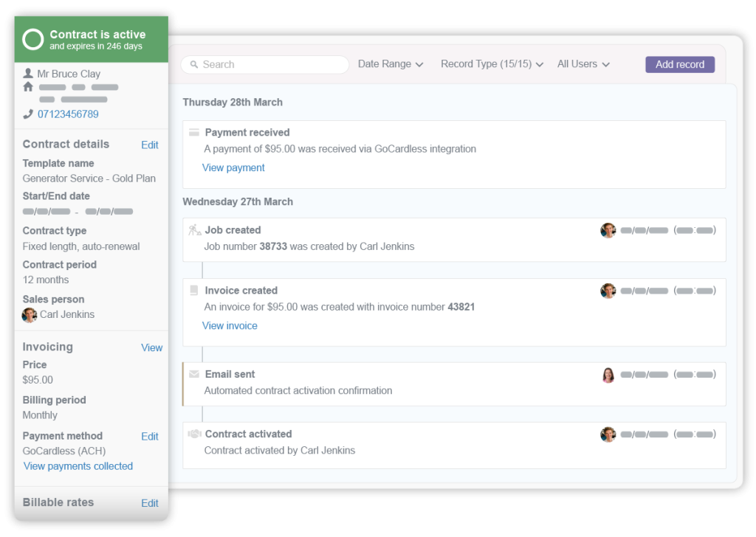
Task: Click the phone icon beside the phone number
Action: tap(28, 114)
